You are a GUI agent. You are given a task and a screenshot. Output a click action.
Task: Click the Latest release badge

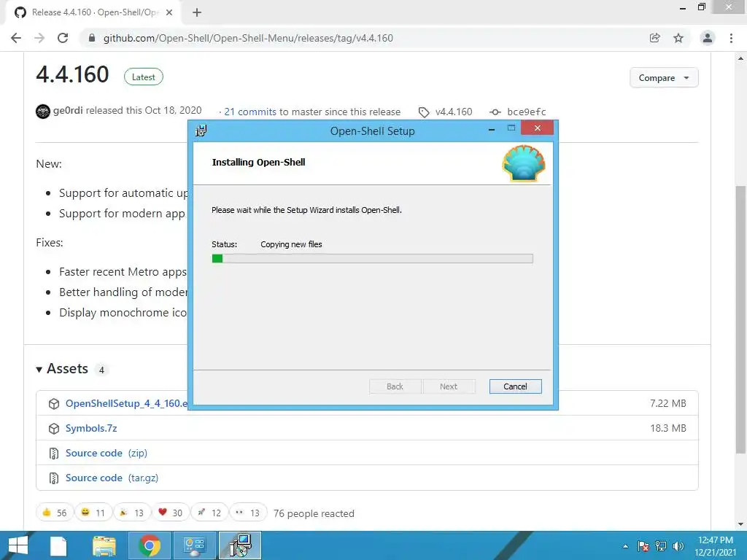[x=144, y=77]
